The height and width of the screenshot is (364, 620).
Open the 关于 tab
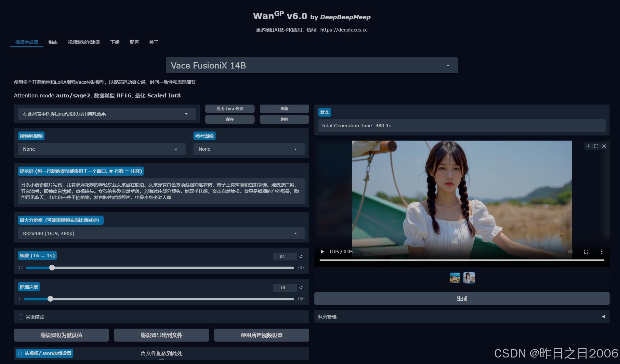[154, 42]
